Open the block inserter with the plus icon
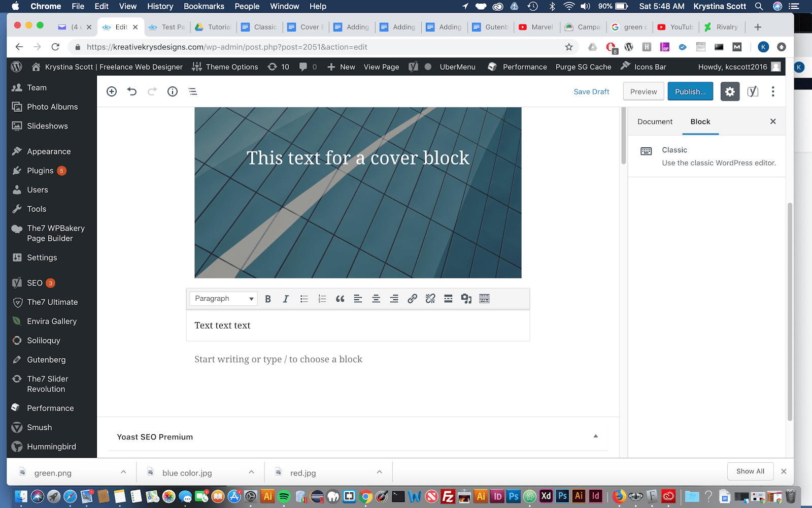 pos(112,91)
